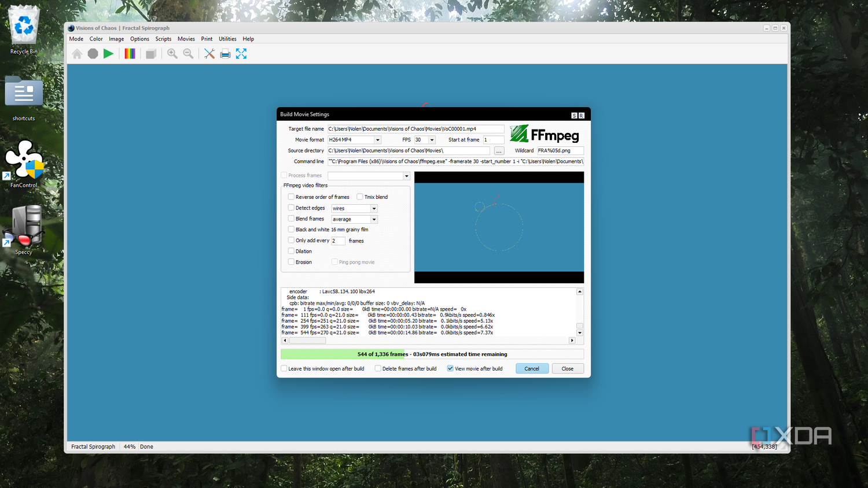
Task: Click the home icon in toolbar
Action: 77,54
